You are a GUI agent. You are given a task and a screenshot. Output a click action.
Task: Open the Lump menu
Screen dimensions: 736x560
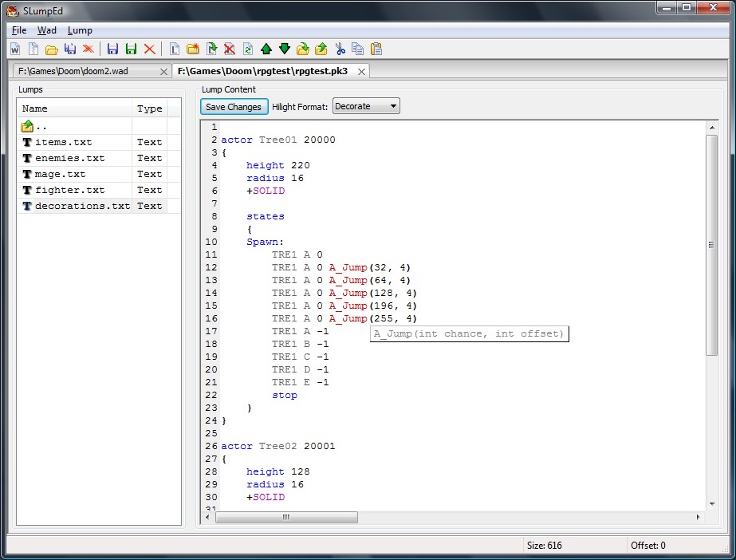pyautogui.click(x=80, y=30)
